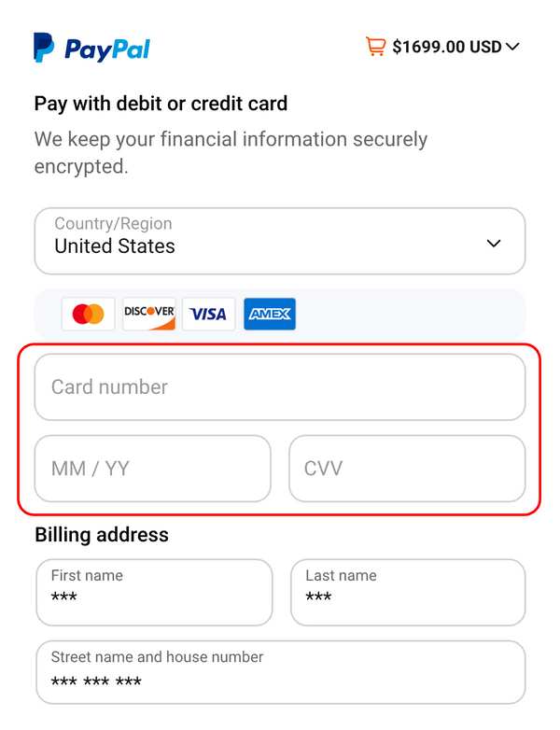Select the Last name field
Image resolution: width=560 pixels, height=730 pixels.
click(x=408, y=592)
